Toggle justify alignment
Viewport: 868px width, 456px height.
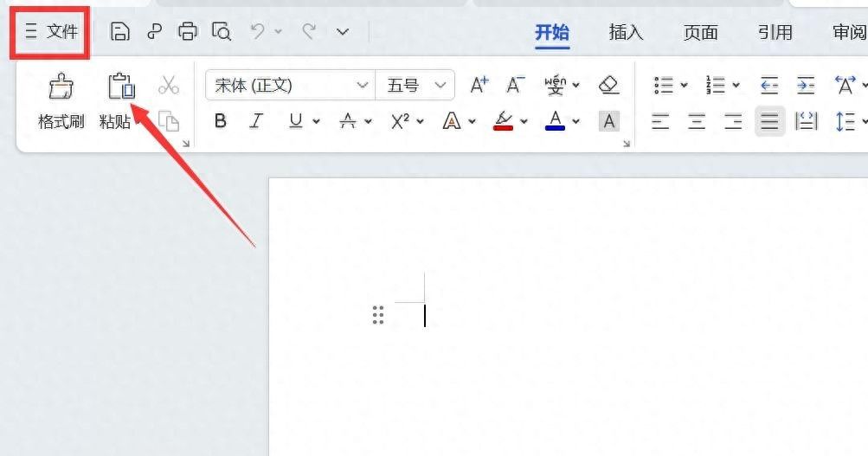(769, 120)
